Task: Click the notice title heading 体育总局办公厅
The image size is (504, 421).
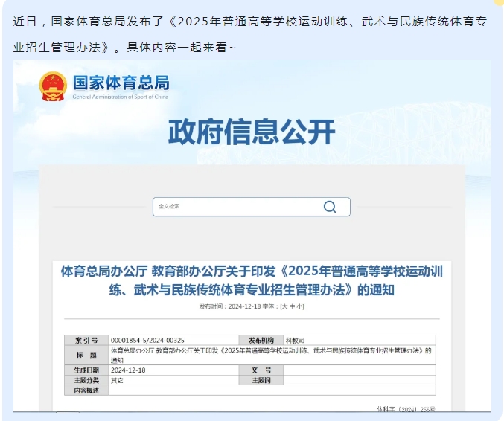Action: [252, 280]
